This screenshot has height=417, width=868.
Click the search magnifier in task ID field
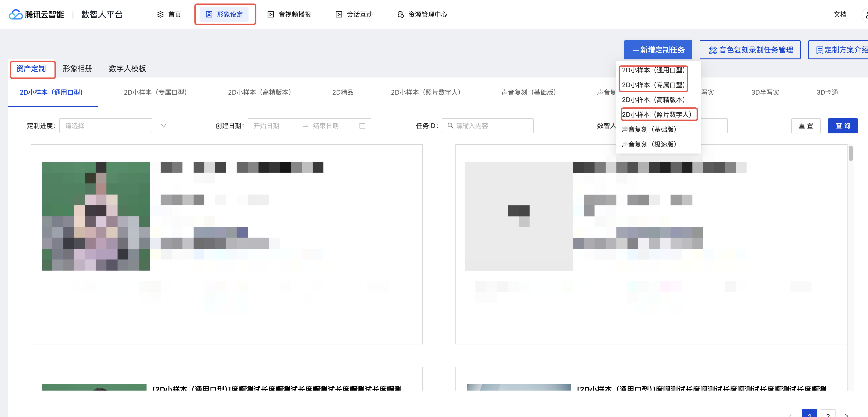tap(450, 126)
